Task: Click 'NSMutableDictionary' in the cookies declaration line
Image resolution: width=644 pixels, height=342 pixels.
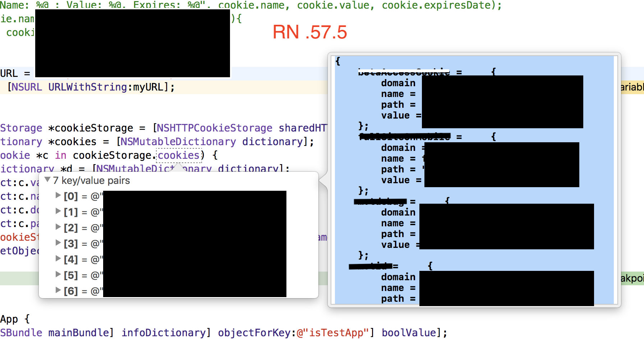Action: [178, 142]
